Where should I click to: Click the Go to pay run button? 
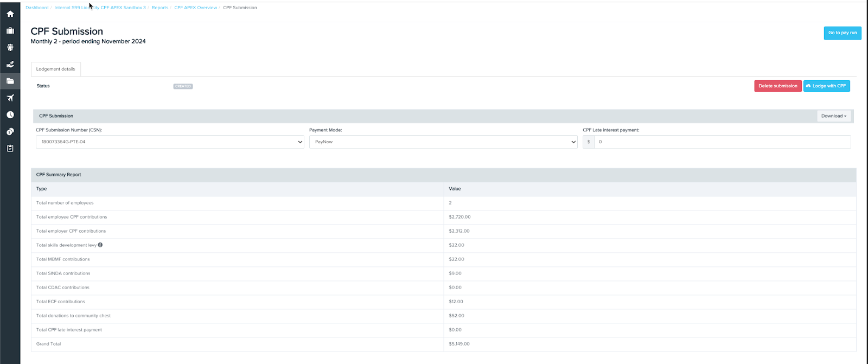843,33
